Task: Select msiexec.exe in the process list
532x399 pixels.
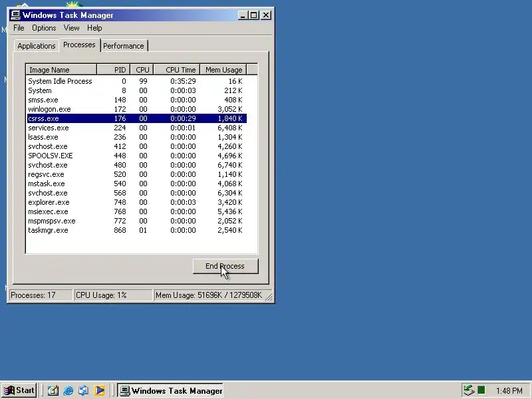Action: (x=137, y=211)
